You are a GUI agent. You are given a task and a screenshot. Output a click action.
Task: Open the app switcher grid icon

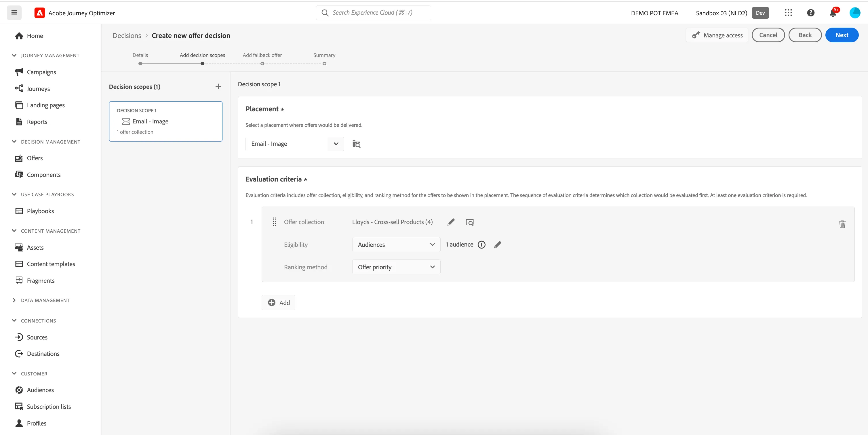[788, 13]
